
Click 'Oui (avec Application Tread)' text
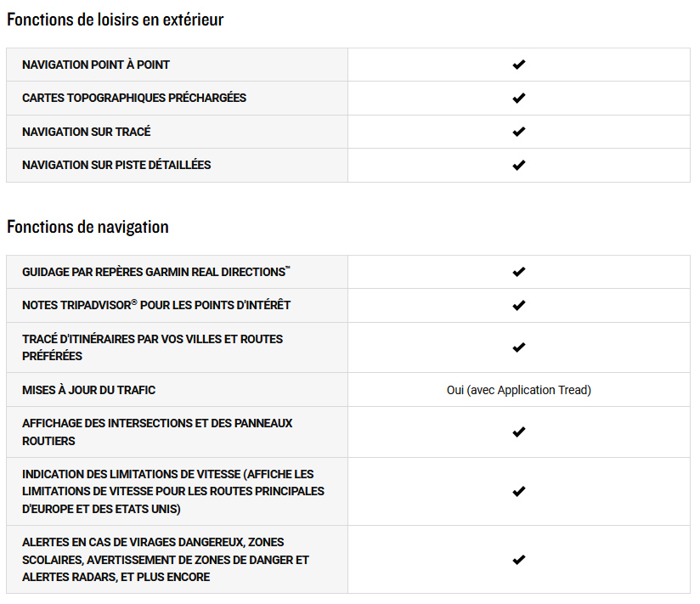tap(519, 390)
